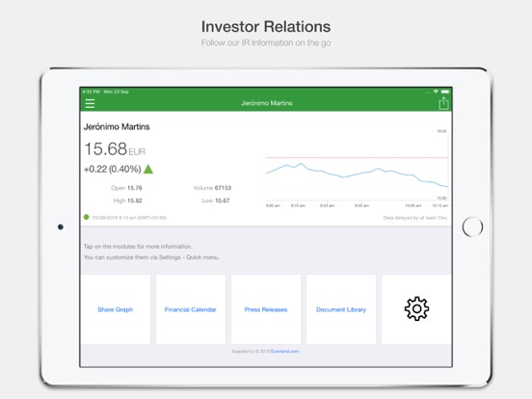Click the Open 15.76 value
The image size is (532, 399).
coord(126,188)
